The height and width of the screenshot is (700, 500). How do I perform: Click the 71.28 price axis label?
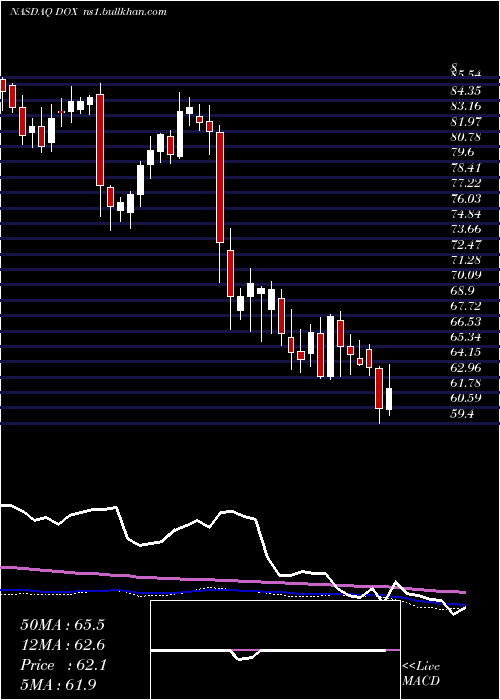[x=466, y=260]
